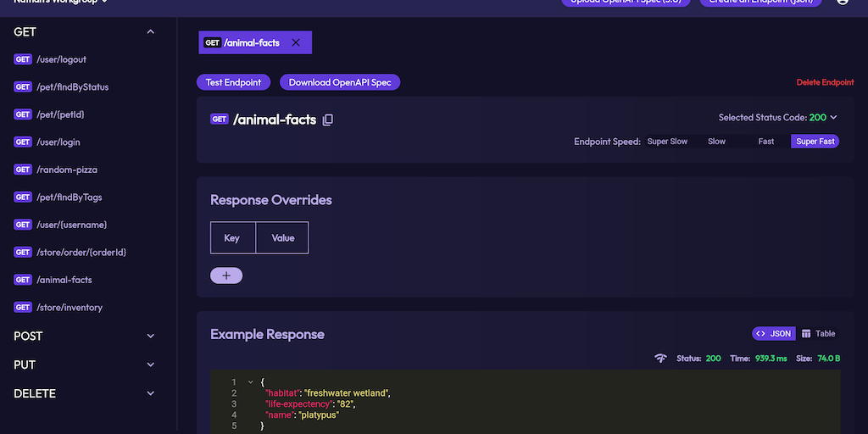The width and height of the screenshot is (868, 434).
Task: Click the user account icon
Action: 843,2
